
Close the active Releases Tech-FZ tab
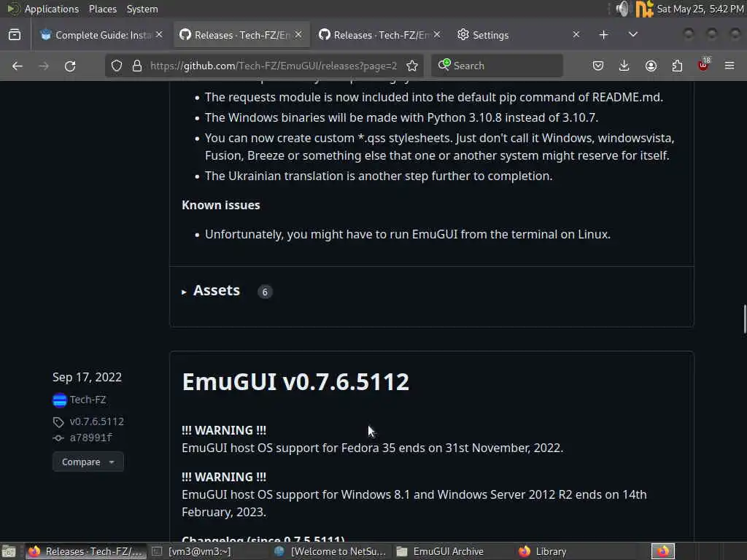298,35
